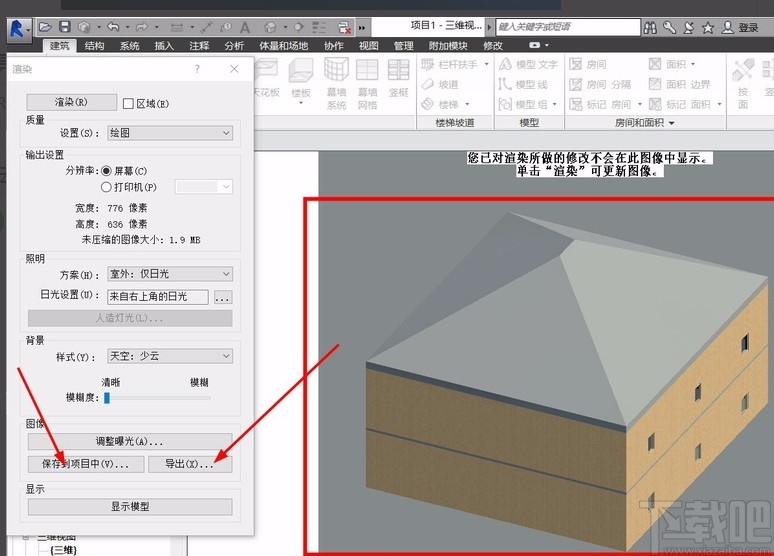The width and height of the screenshot is (774, 556).
Task: Select the 幕墙网格 curtain grid tool
Action: pos(367,83)
